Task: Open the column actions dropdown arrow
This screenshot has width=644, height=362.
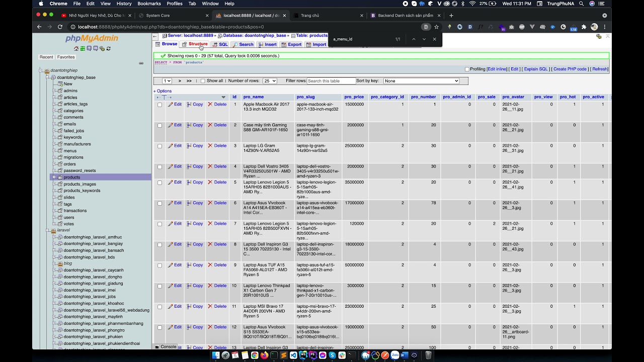Action: click(x=223, y=97)
